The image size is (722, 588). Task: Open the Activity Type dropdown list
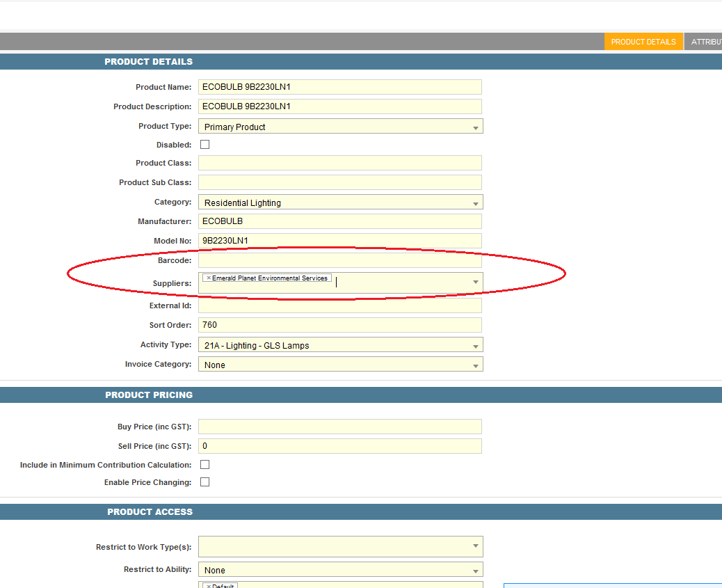point(476,346)
